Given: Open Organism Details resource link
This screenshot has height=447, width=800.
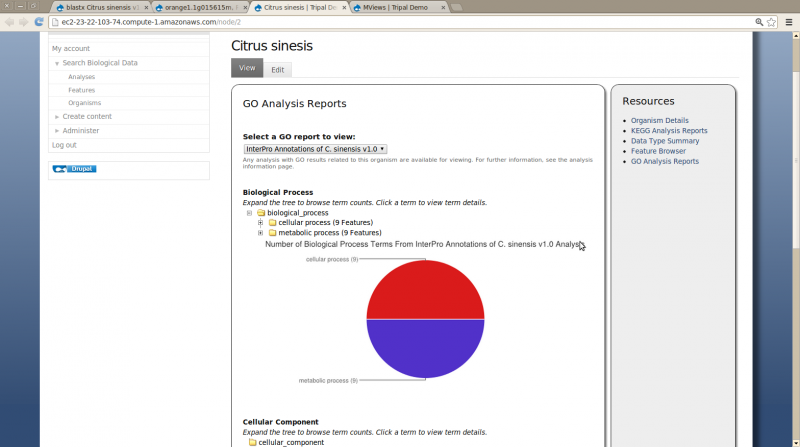Looking at the screenshot, I should tap(660, 120).
